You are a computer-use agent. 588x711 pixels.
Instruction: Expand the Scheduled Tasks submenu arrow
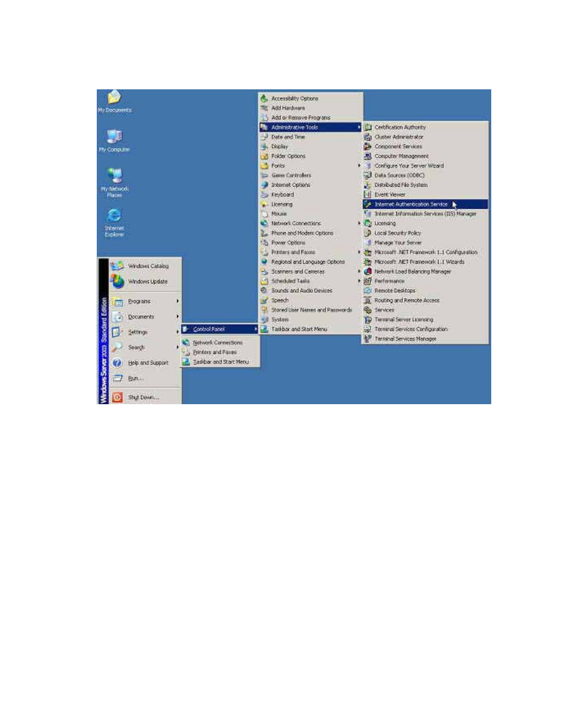tap(359, 281)
